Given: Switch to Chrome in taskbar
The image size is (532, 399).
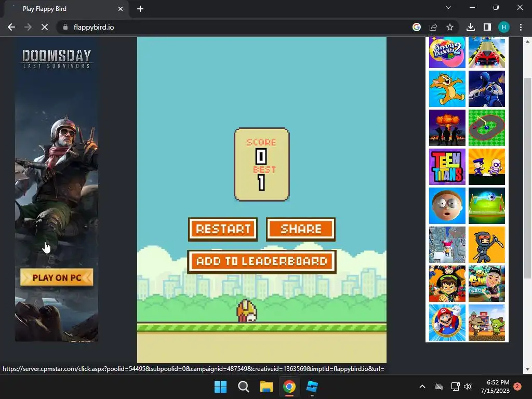Looking at the screenshot, I should pos(289,387).
